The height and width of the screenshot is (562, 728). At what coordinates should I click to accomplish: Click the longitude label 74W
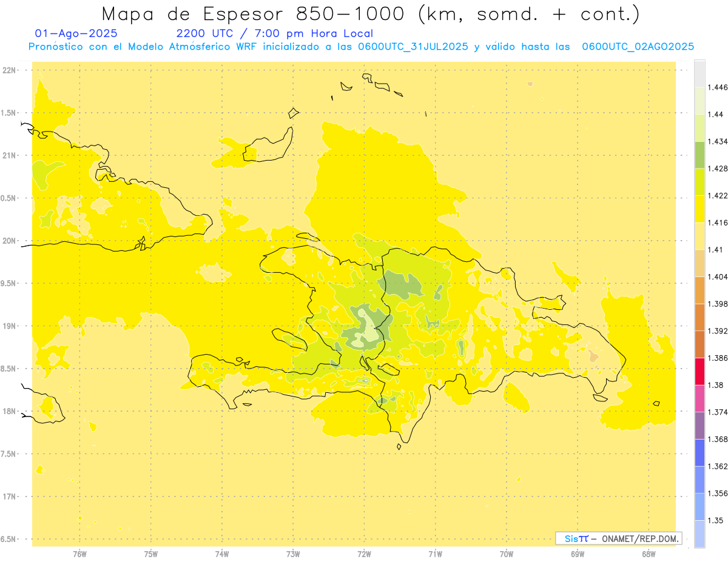coord(221,554)
